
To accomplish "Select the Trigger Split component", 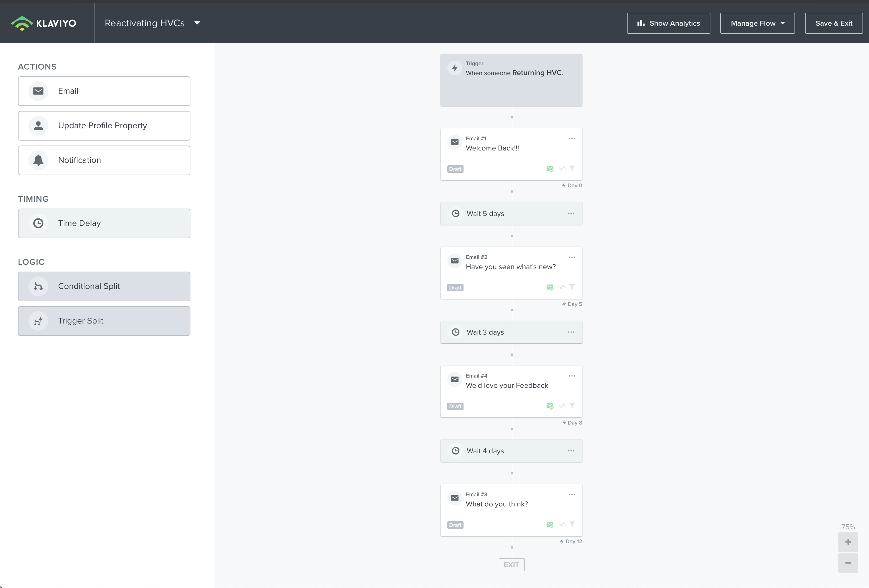I will click(x=104, y=321).
